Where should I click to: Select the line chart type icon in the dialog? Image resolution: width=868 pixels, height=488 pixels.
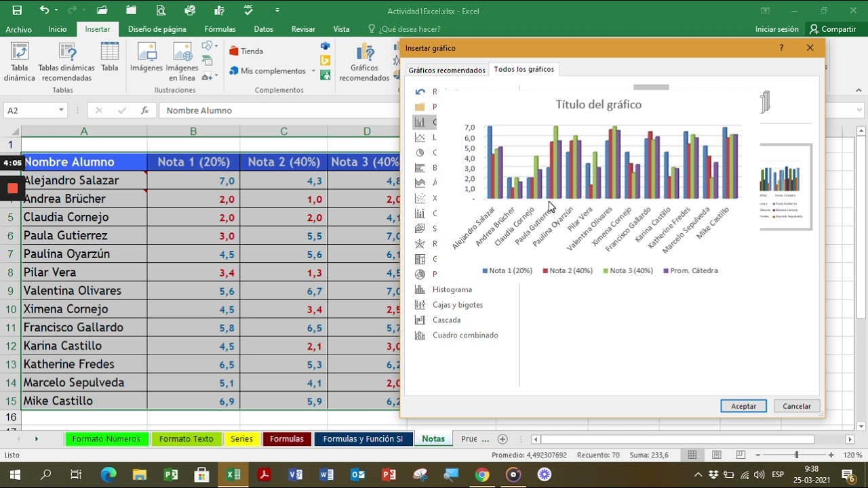(x=420, y=138)
